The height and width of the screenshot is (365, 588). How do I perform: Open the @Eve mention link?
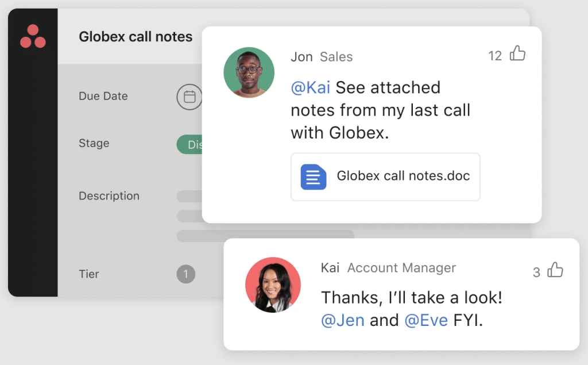[426, 320]
